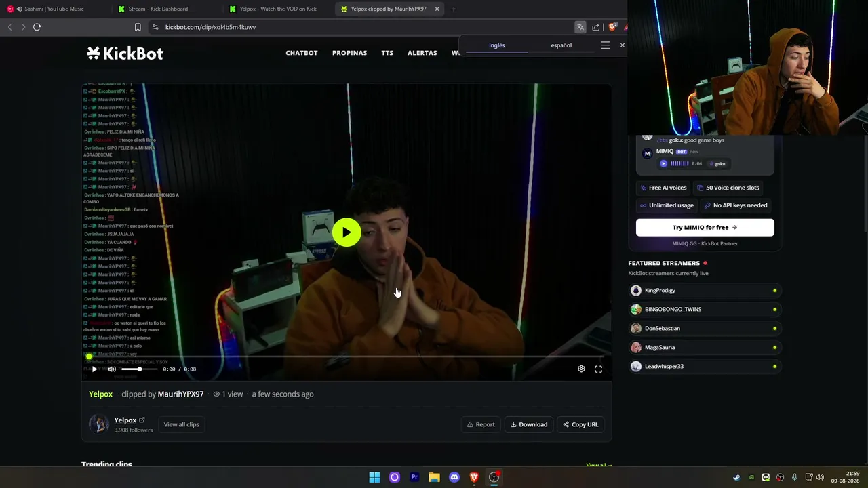868x488 pixels.
Task: Open the KickBot logo home link
Action: pyautogui.click(x=125, y=53)
